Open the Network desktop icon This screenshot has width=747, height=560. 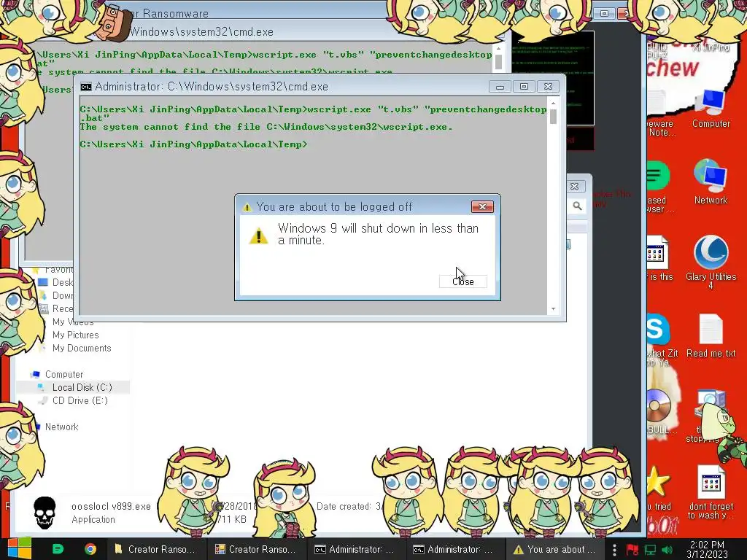point(711,182)
